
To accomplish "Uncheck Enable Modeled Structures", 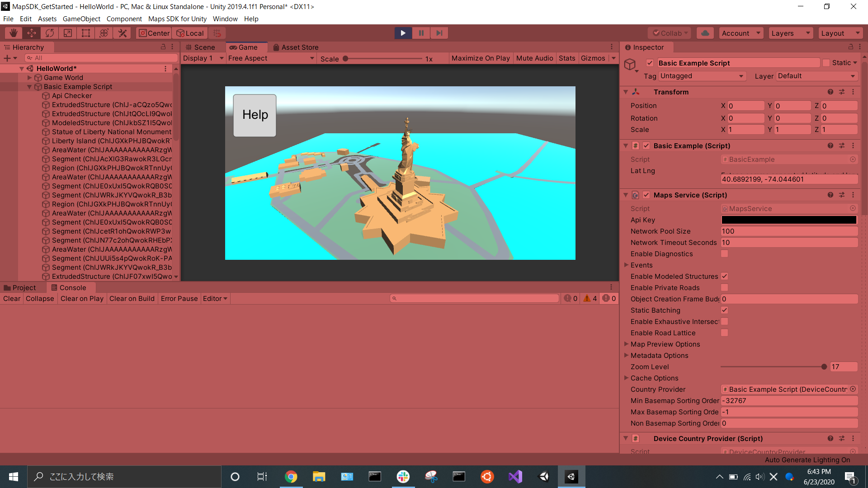I will tap(724, 277).
